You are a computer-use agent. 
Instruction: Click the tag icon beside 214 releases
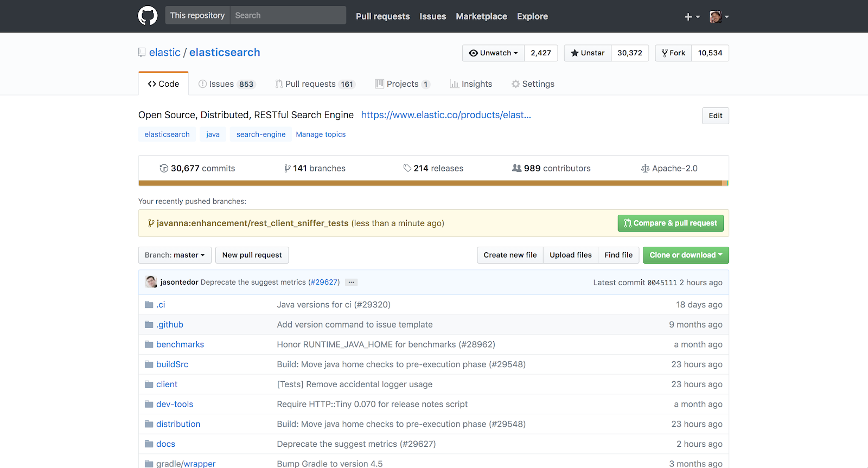pyautogui.click(x=407, y=169)
